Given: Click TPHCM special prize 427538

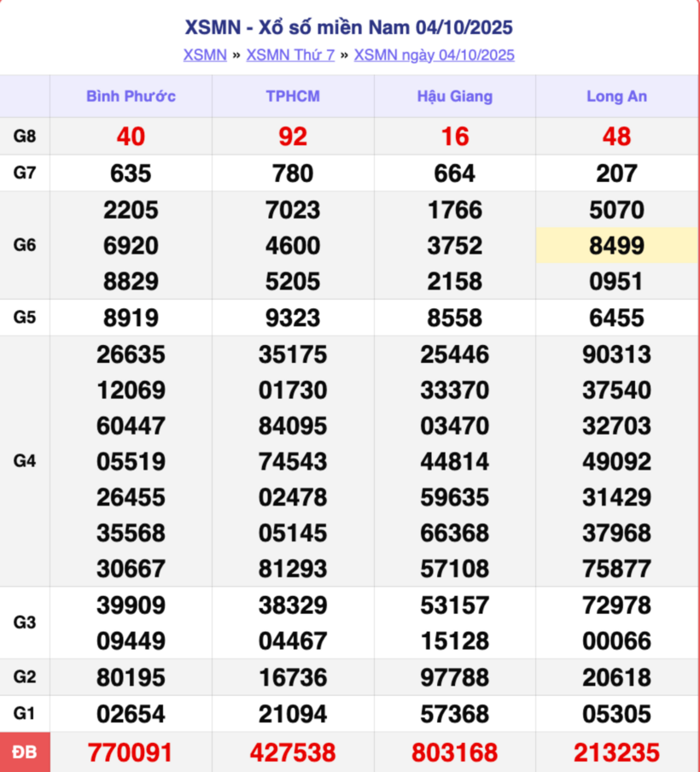Looking at the screenshot, I should pos(293,752).
